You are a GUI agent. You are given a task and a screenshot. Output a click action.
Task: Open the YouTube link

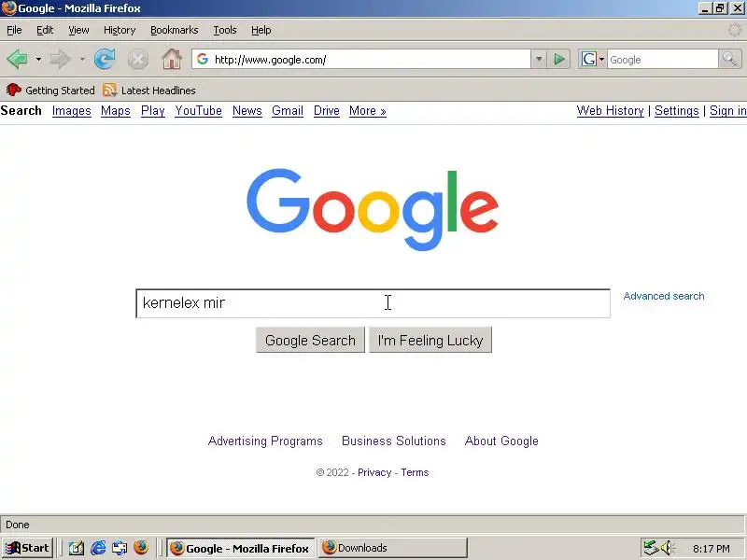point(198,111)
